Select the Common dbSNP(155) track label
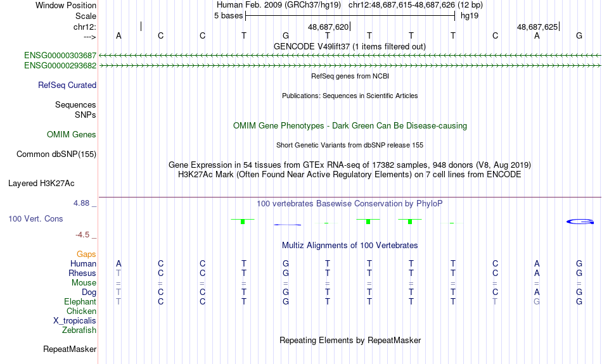The image size is (602, 364). click(x=56, y=154)
